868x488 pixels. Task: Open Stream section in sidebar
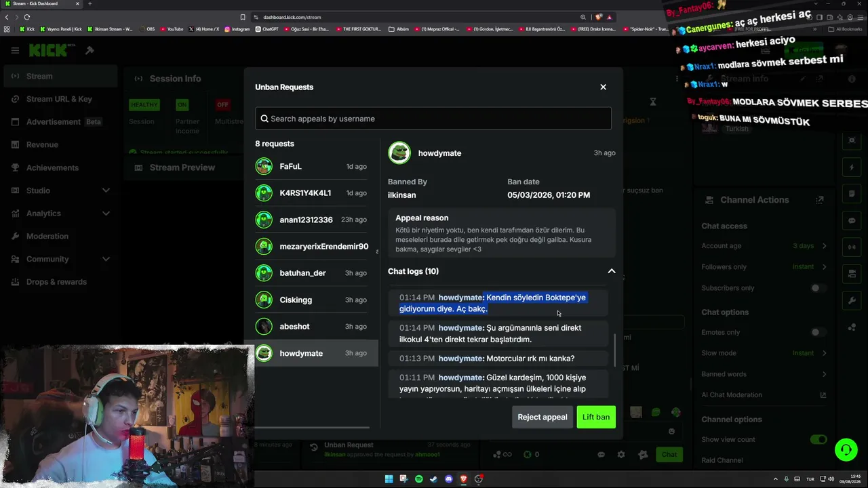[x=59, y=76]
